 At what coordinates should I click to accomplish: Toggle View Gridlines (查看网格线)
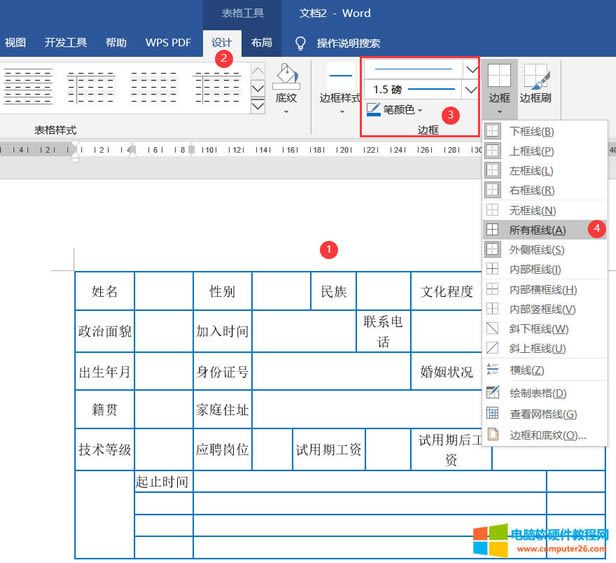tap(542, 414)
